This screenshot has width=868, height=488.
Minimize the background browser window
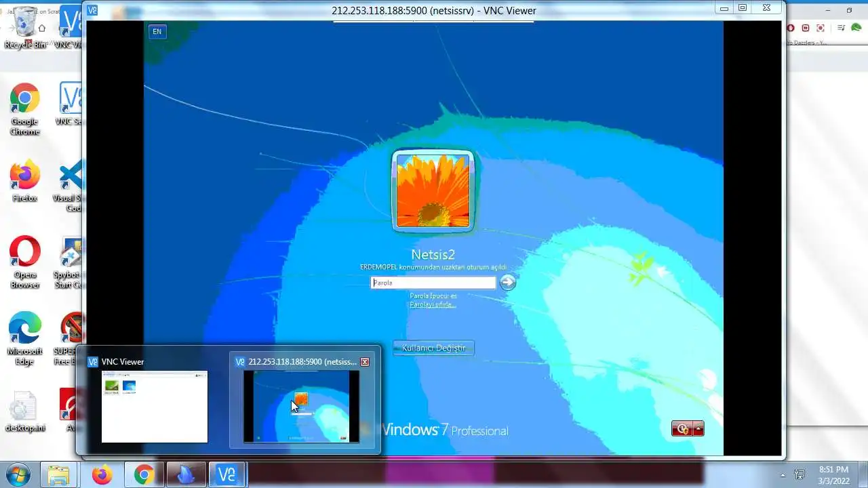[x=828, y=10]
